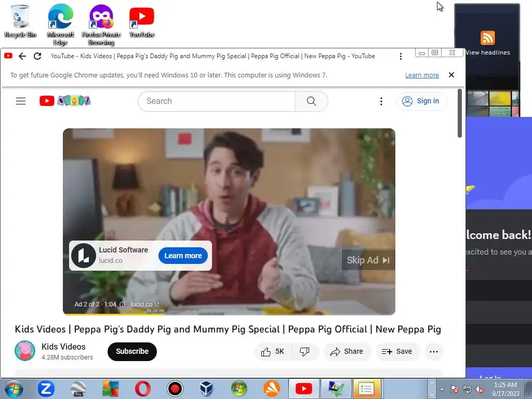Click the blue Learn more ad button
Viewport: 532px width, 399px height.
pyautogui.click(x=183, y=256)
